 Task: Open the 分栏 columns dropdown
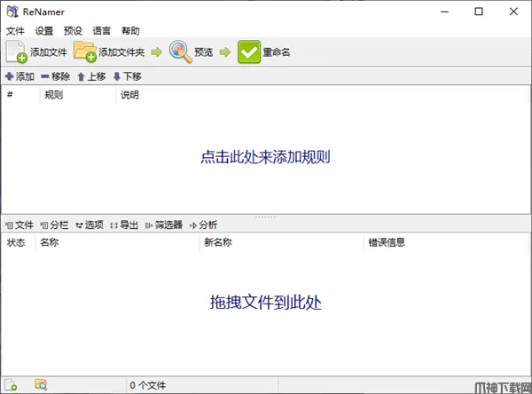point(54,225)
